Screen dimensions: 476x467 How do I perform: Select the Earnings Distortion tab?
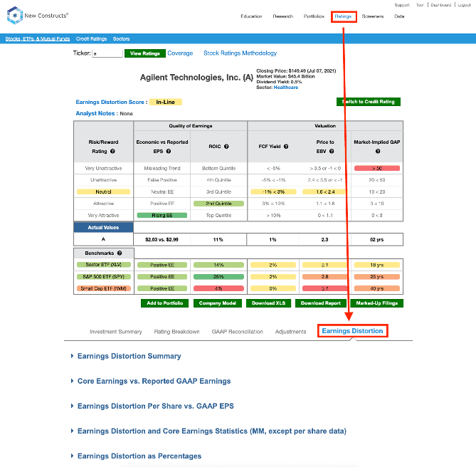tap(352, 331)
